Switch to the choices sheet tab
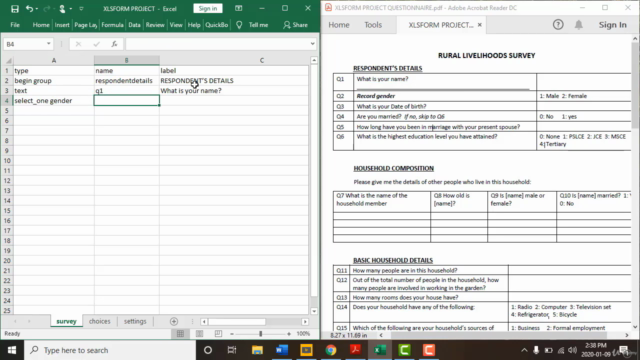Viewport: 640px width, 360px height. point(100,322)
